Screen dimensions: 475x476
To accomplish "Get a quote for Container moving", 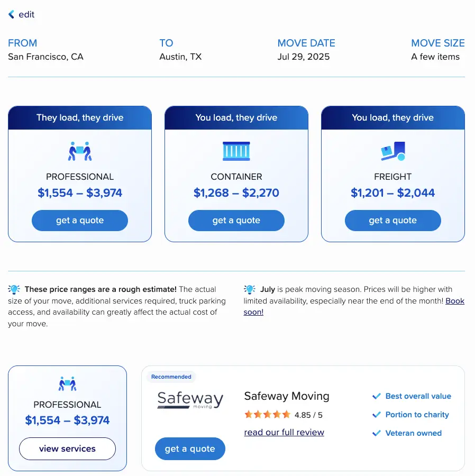I will pyautogui.click(x=236, y=221).
